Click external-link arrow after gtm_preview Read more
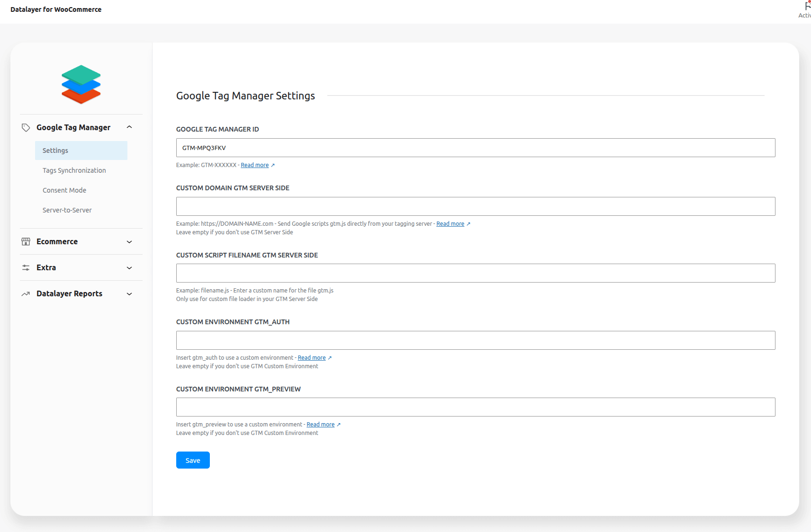This screenshot has width=811, height=532. [339, 425]
